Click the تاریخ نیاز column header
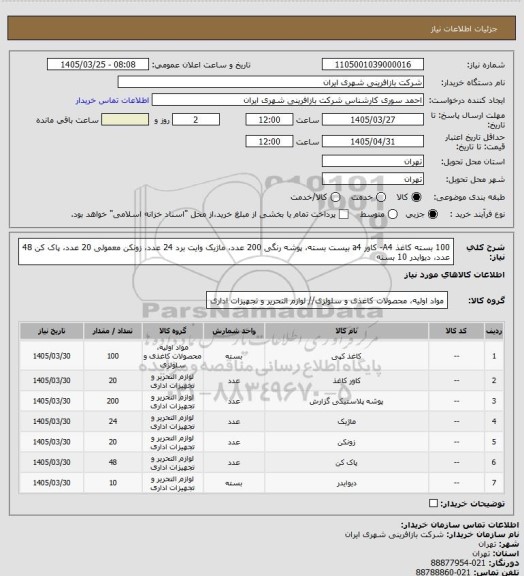Screen dimensions: 524x576 (51, 331)
